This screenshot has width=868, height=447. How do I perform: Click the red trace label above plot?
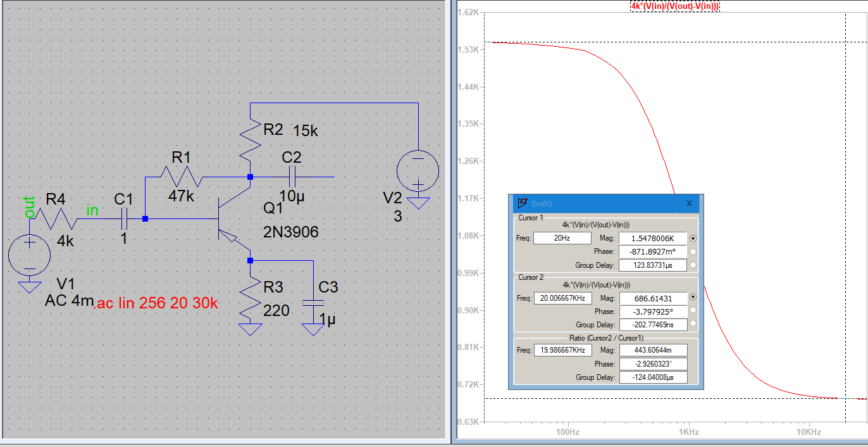(x=675, y=6)
